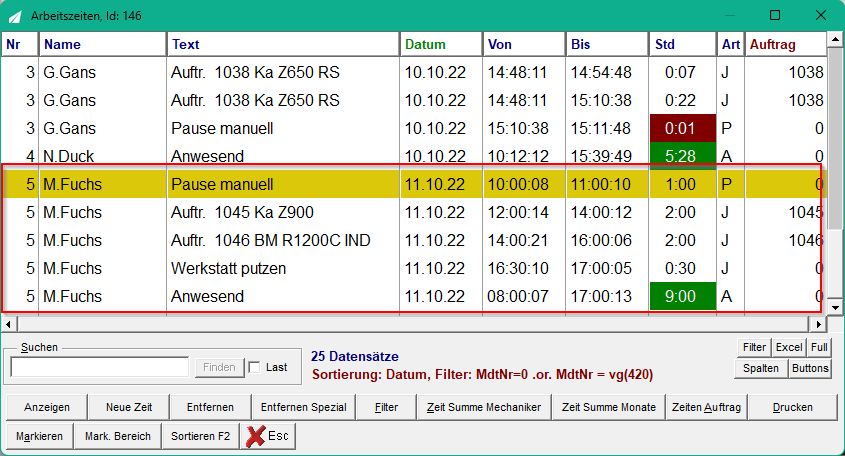Screen dimensions: 845x456
Task: Click the Text column header
Action: coord(283,44)
